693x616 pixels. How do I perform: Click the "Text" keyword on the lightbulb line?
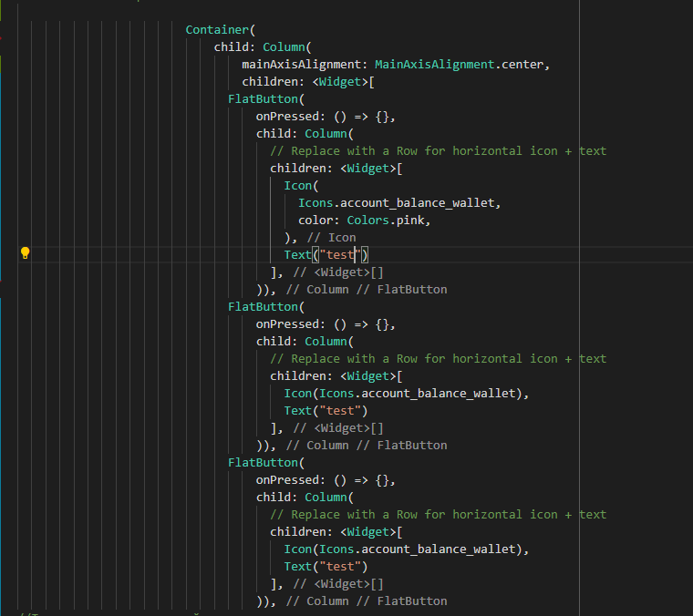click(298, 255)
